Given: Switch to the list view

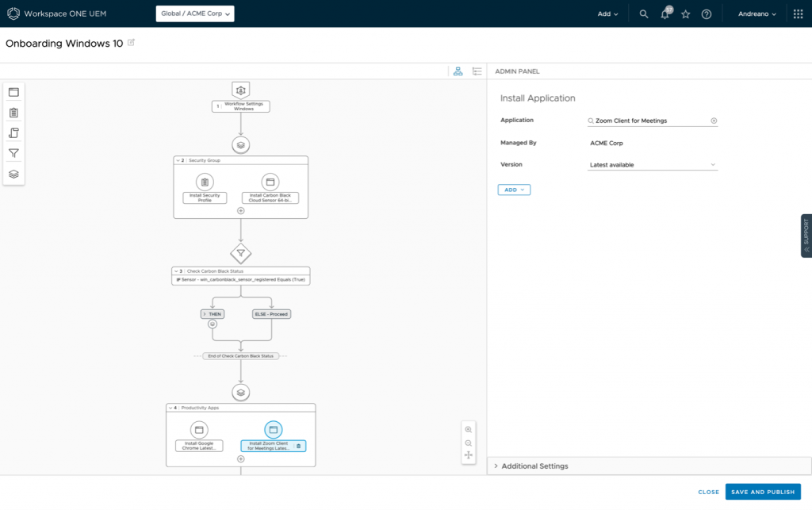Looking at the screenshot, I should (x=477, y=71).
